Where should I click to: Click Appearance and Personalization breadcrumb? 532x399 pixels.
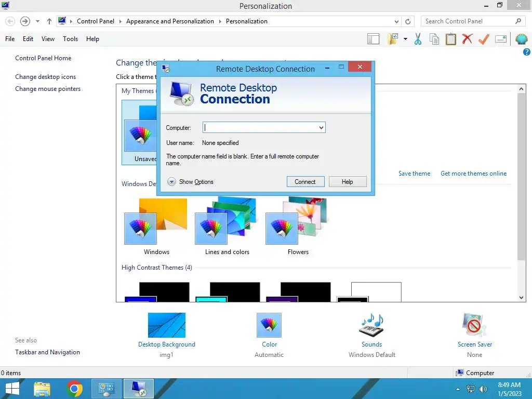pos(170,21)
